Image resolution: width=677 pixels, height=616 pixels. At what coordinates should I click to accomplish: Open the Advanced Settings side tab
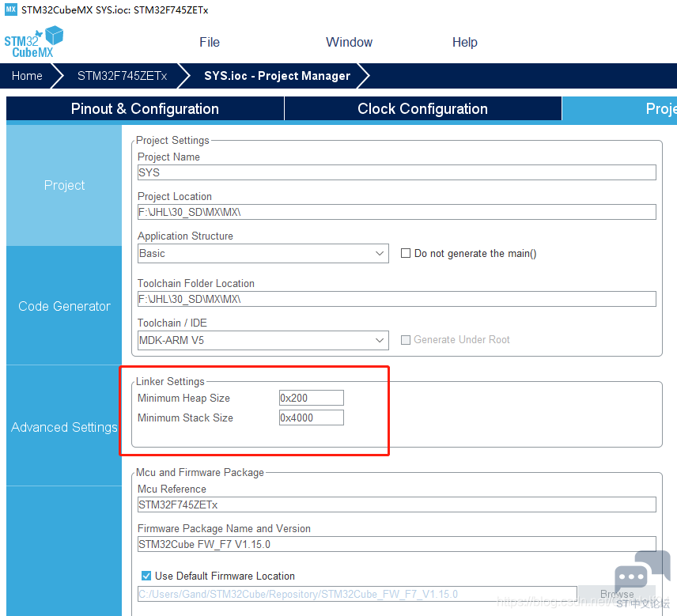[64, 427]
